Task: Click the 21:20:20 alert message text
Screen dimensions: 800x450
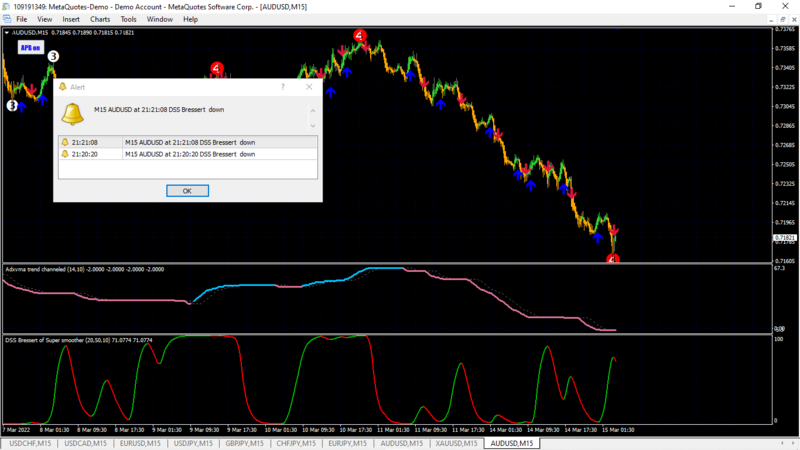Action: 190,154
